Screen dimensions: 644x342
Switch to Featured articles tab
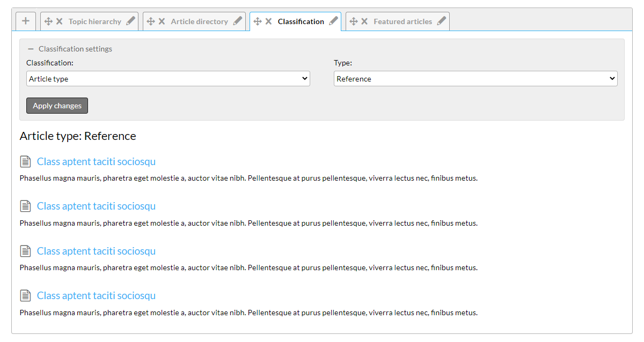(x=402, y=21)
